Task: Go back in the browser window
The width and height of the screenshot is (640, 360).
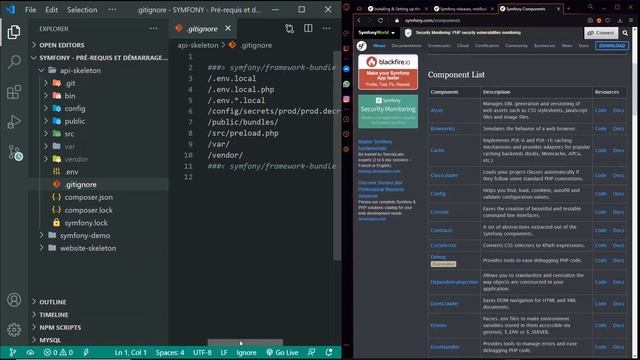Action: pos(359,20)
